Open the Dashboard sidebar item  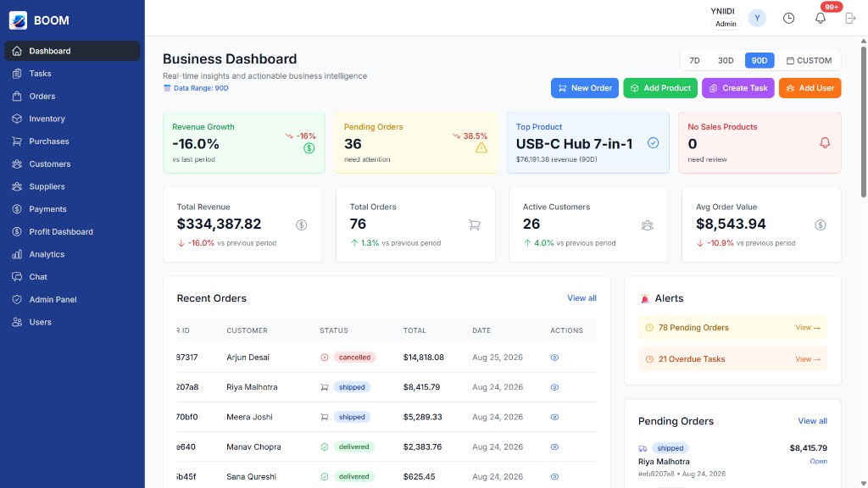tap(72, 51)
